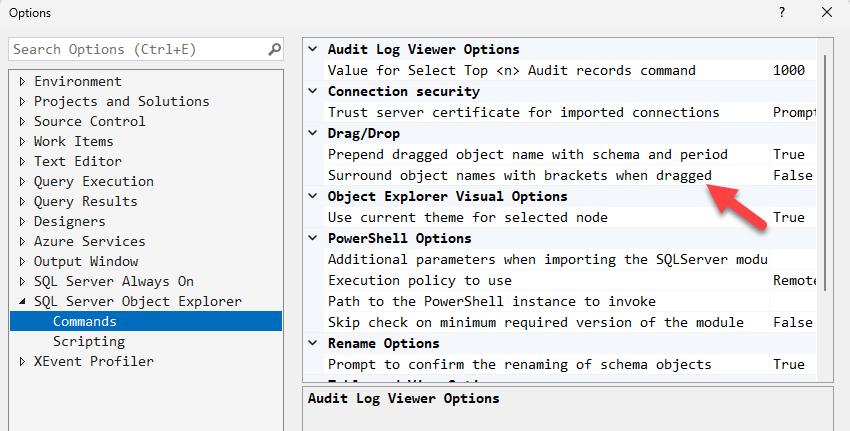Click False value for skip version check
The width and height of the screenshot is (850, 431).
793,323
